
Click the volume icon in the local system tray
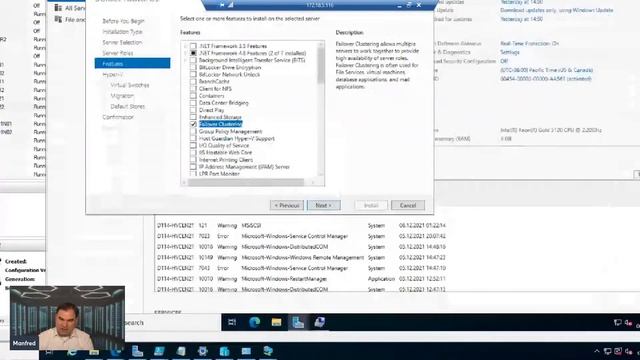click(x=629, y=351)
